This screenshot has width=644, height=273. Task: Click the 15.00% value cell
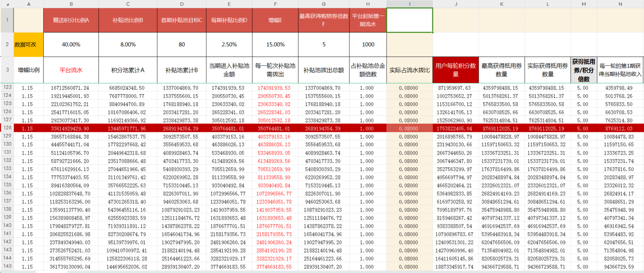tap(275, 44)
